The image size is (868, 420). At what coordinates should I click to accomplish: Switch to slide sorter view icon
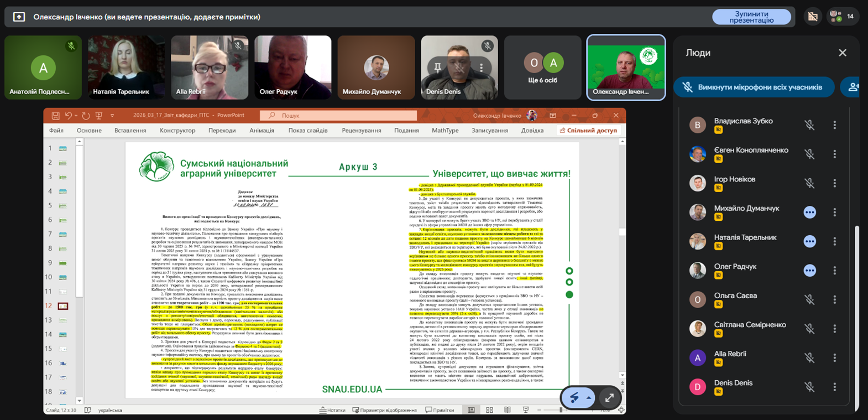(x=489, y=410)
